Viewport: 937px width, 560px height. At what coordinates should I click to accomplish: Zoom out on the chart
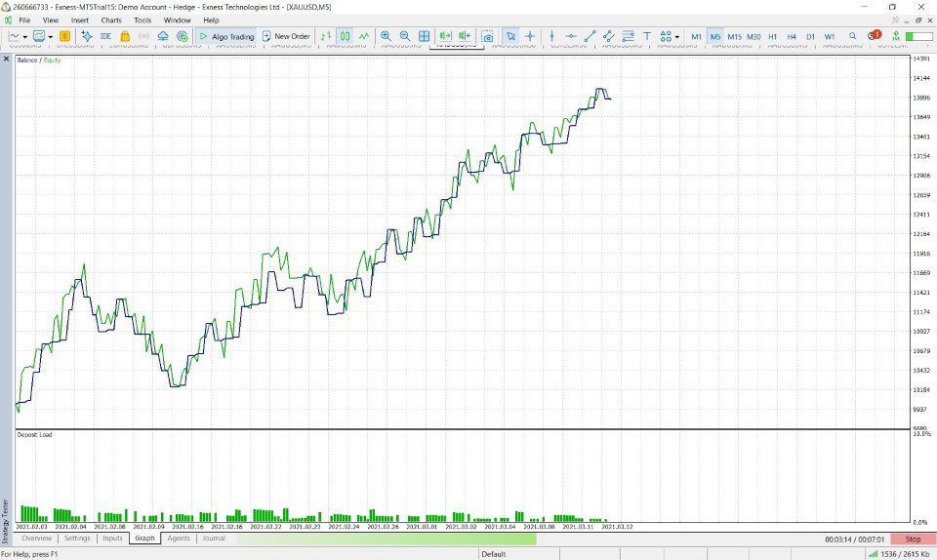405,36
